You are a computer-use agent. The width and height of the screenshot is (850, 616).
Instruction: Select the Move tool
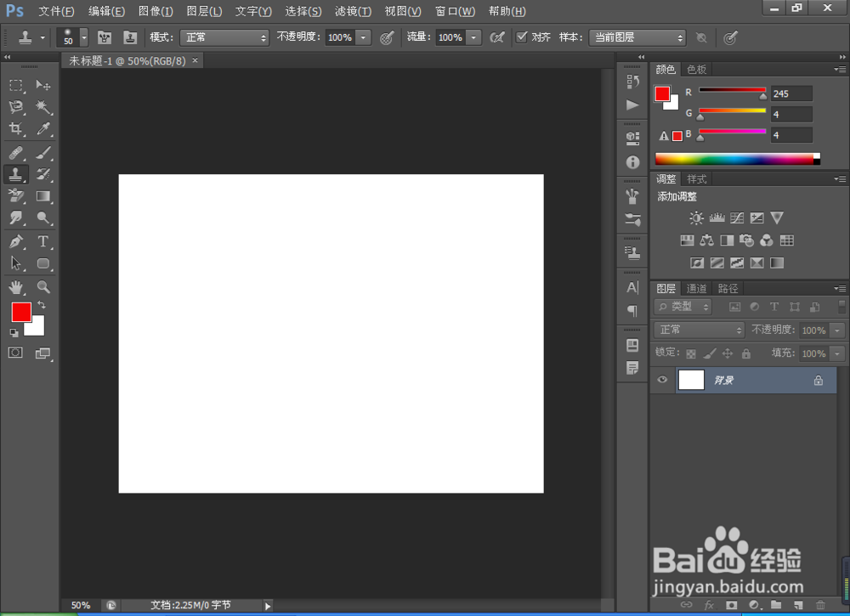point(42,85)
